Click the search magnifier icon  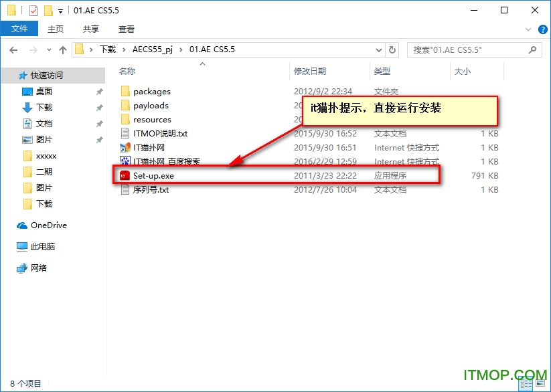[x=533, y=50]
